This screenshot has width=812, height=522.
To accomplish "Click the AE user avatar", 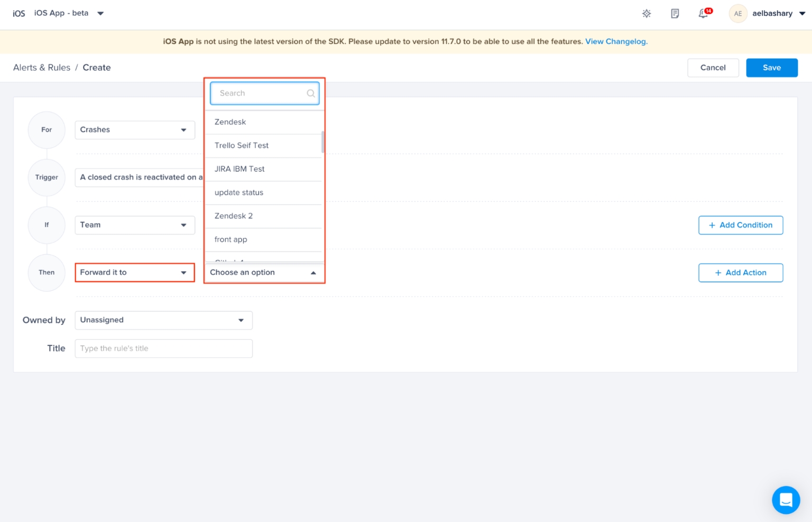I will click(x=737, y=14).
